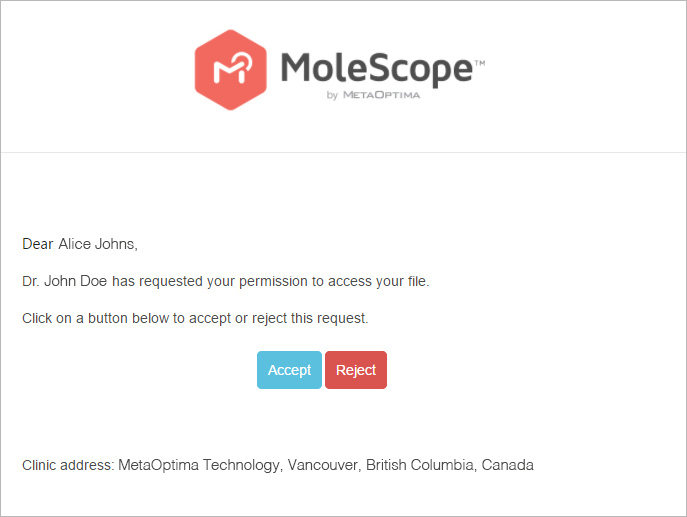Click the red hexagon MoleScope logo icon

tap(230, 70)
